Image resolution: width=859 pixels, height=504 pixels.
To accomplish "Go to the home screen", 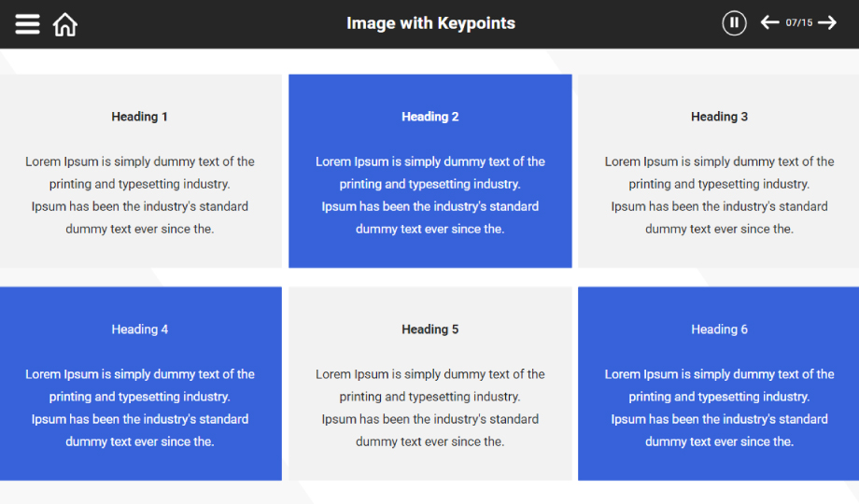I will pos(65,24).
